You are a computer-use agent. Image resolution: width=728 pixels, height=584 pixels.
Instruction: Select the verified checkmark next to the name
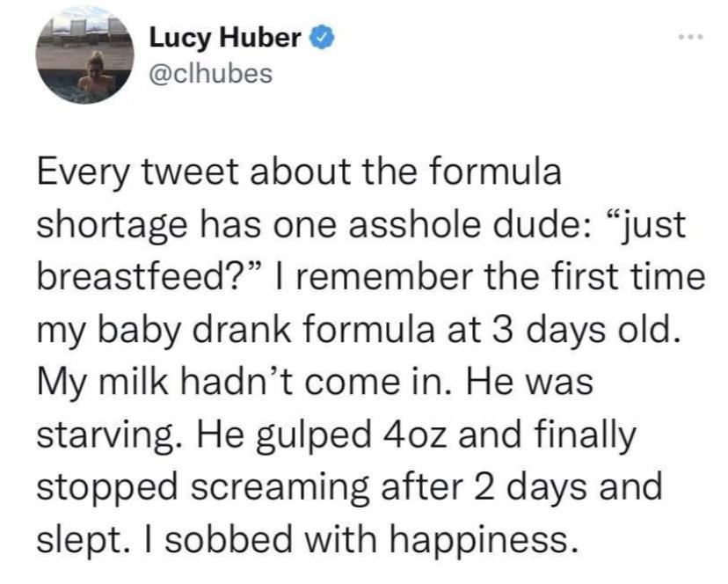coord(321,38)
